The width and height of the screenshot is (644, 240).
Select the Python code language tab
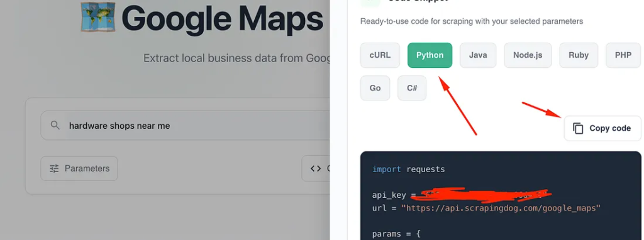coord(430,55)
